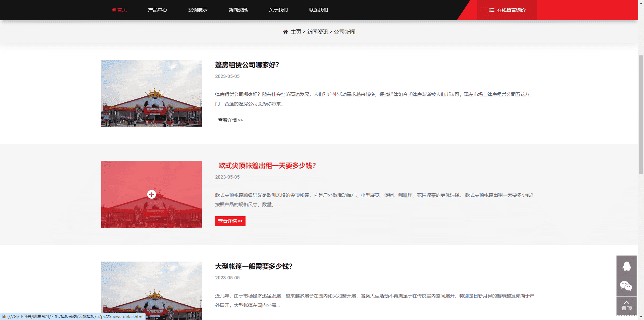Click 查看详情 under 篷房租赁公司哪家好
Image resolution: width=644 pixels, height=320 pixels.
[x=230, y=120]
